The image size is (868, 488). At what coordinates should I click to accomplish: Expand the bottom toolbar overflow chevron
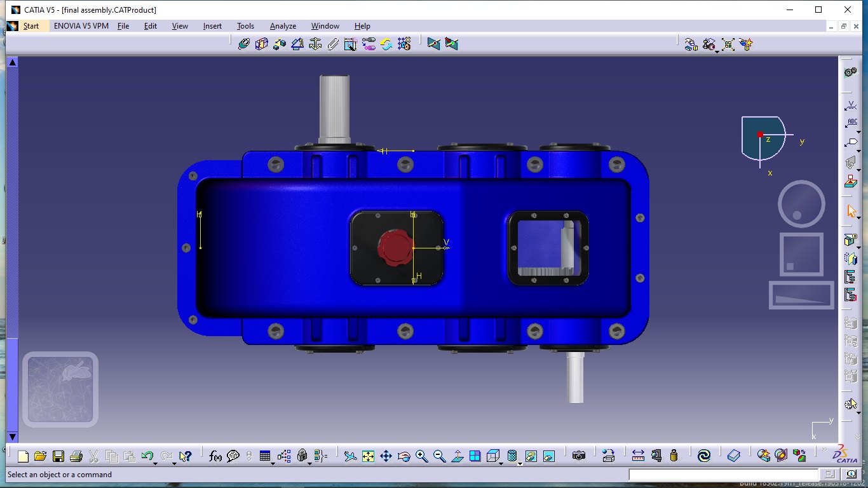(x=825, y=451)
